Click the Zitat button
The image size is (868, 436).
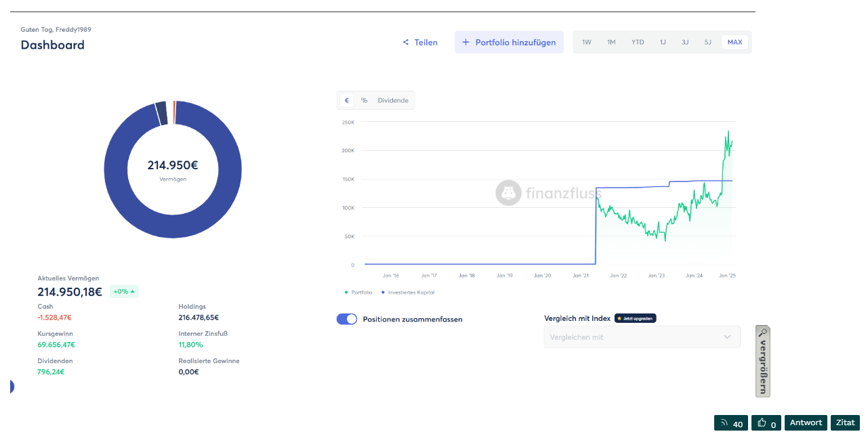pos(845,422)
